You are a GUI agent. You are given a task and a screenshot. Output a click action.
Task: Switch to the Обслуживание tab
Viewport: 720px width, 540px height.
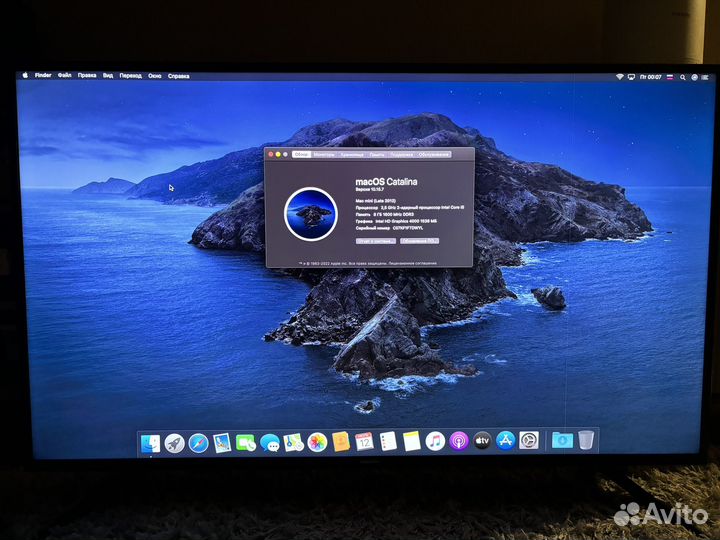433,154
